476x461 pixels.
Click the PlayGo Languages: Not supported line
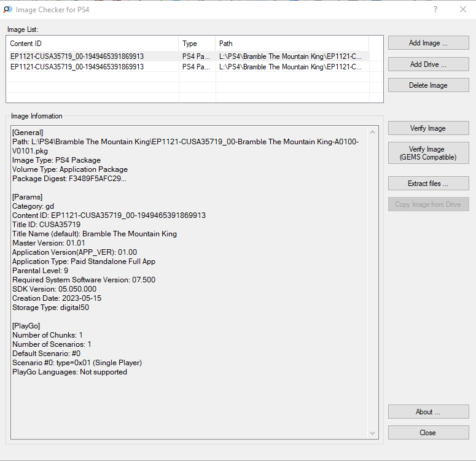(70, 372)
